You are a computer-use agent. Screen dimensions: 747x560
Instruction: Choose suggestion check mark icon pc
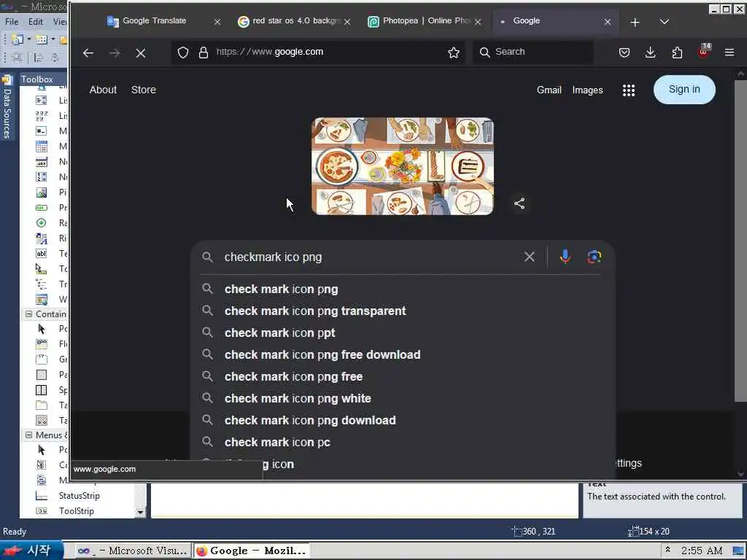[x=403, y=443]
